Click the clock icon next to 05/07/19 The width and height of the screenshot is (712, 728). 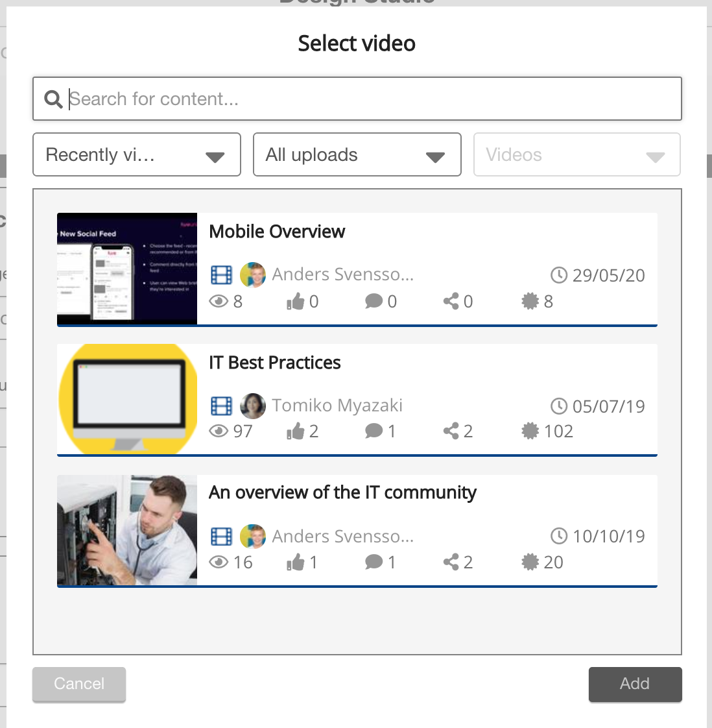click(559, 406)
